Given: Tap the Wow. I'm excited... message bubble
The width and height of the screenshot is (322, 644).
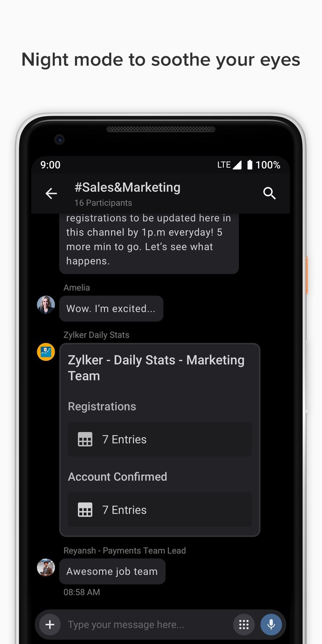Looking at the screenshot, I should pyautogui.click(x=111, y=308).
